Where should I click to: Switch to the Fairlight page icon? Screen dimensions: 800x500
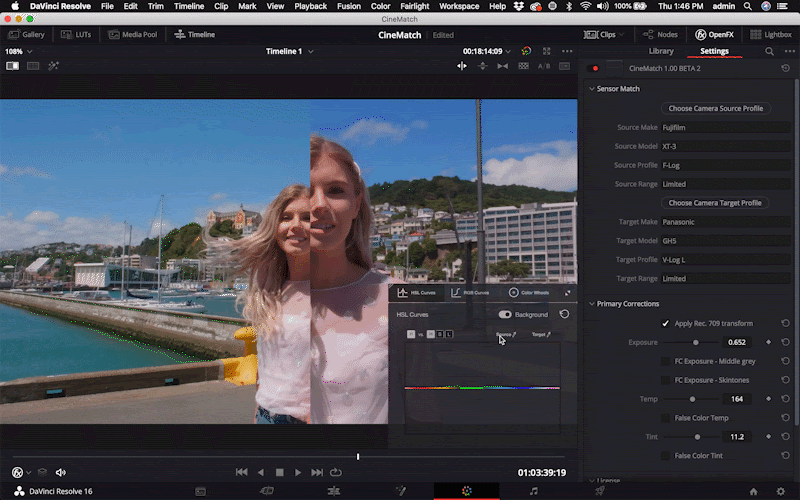(533, 491)
